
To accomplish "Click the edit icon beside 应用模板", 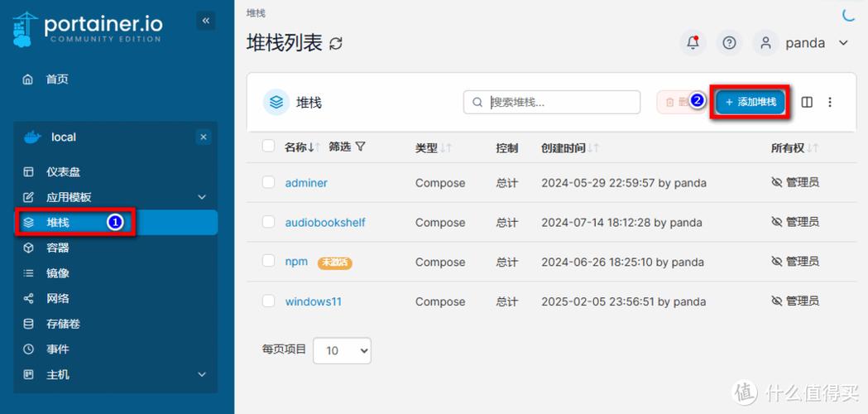I will click(x=28, y=197).
